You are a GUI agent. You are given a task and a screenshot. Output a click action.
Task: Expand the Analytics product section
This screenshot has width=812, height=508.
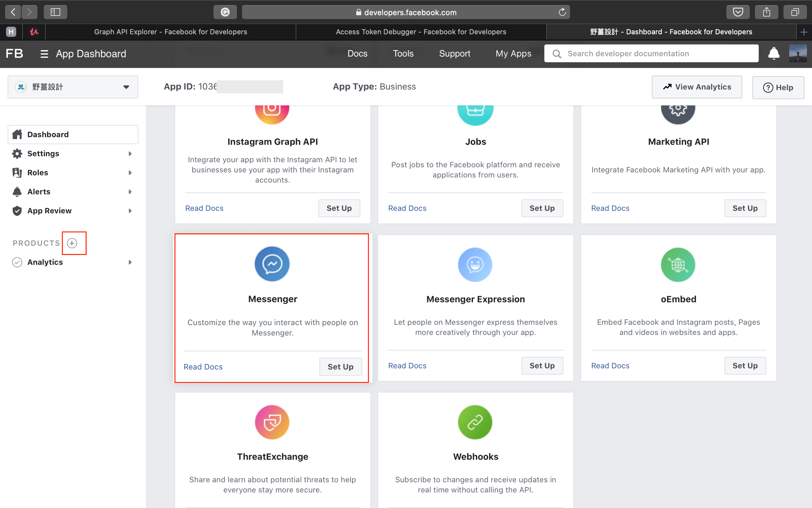73,262
